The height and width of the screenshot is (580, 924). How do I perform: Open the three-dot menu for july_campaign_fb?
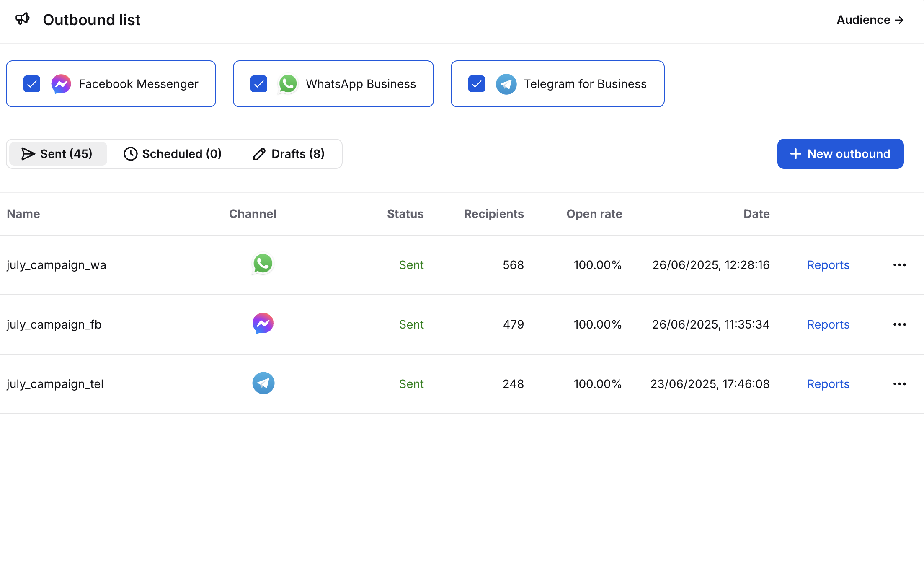tap(899, 324)
